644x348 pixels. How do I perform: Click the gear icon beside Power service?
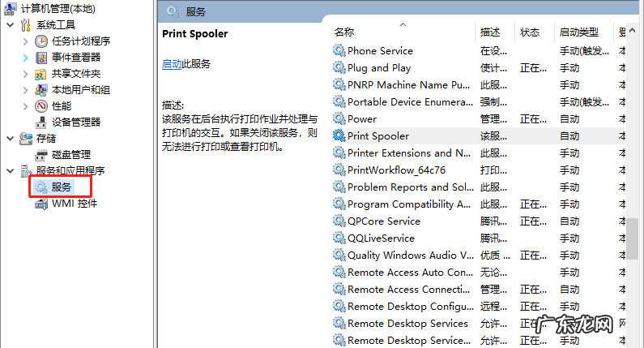[x=339, y=119]
